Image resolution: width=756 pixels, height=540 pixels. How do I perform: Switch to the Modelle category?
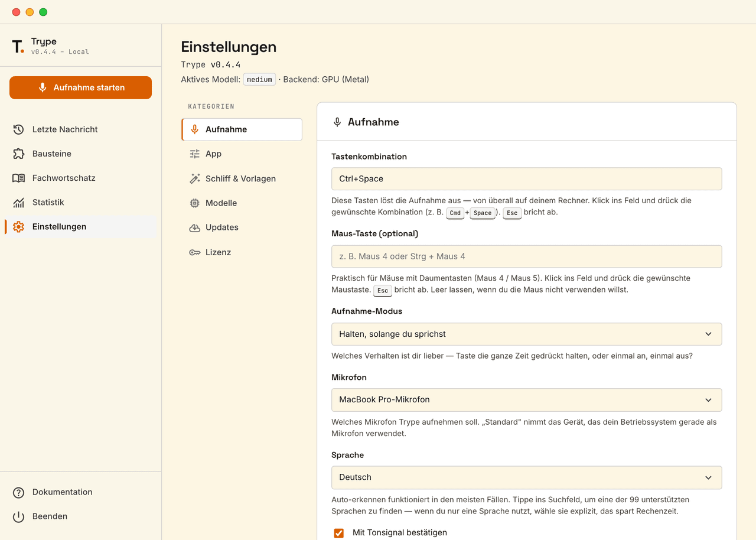[x=242, y=203]
